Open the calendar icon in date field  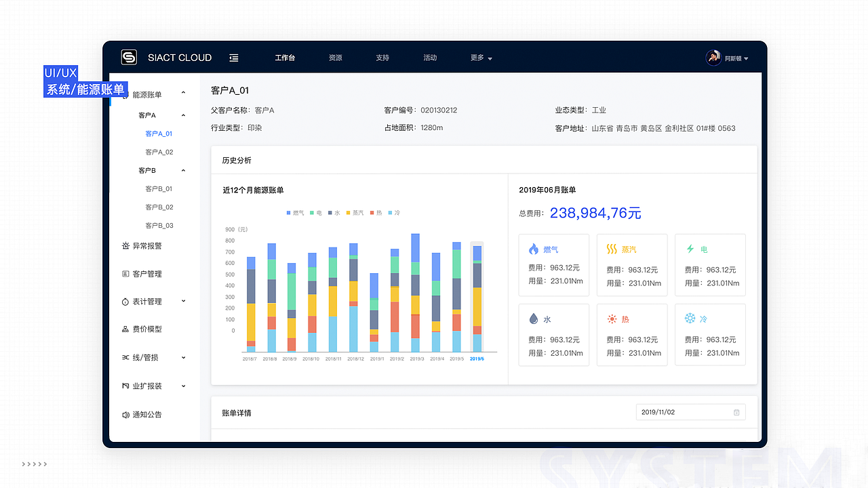(x=736, y=412)
